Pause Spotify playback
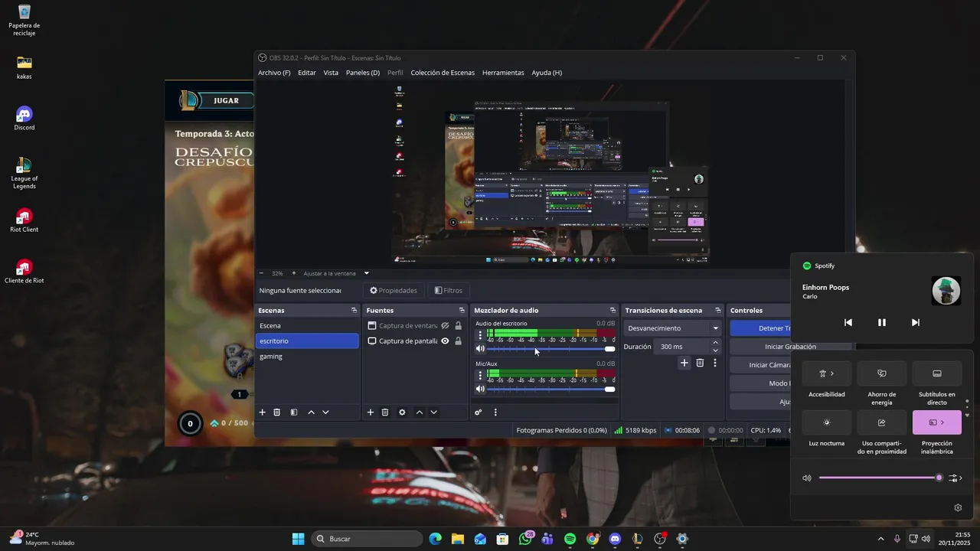 tap(881, 322)
